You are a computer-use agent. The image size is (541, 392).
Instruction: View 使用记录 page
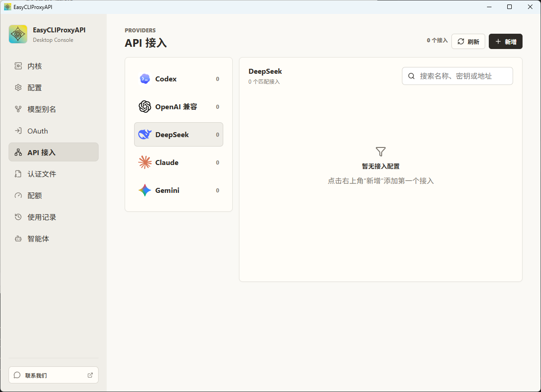[54, 217]
